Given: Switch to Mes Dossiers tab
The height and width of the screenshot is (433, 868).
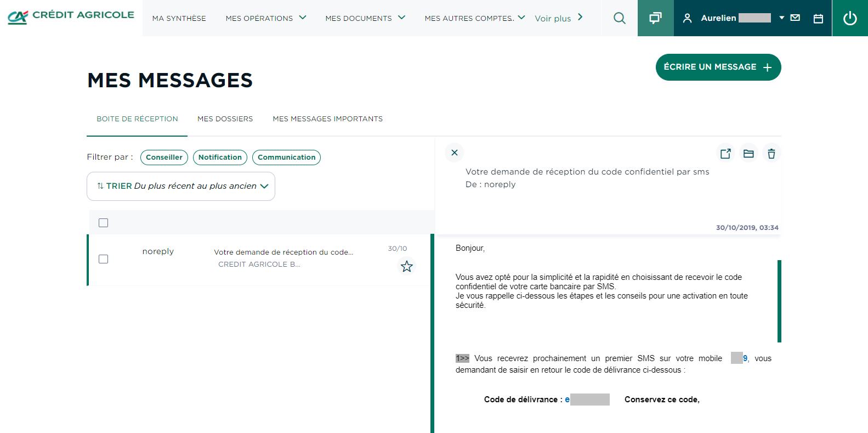Looking at the screenshot, I should (225, 119).
